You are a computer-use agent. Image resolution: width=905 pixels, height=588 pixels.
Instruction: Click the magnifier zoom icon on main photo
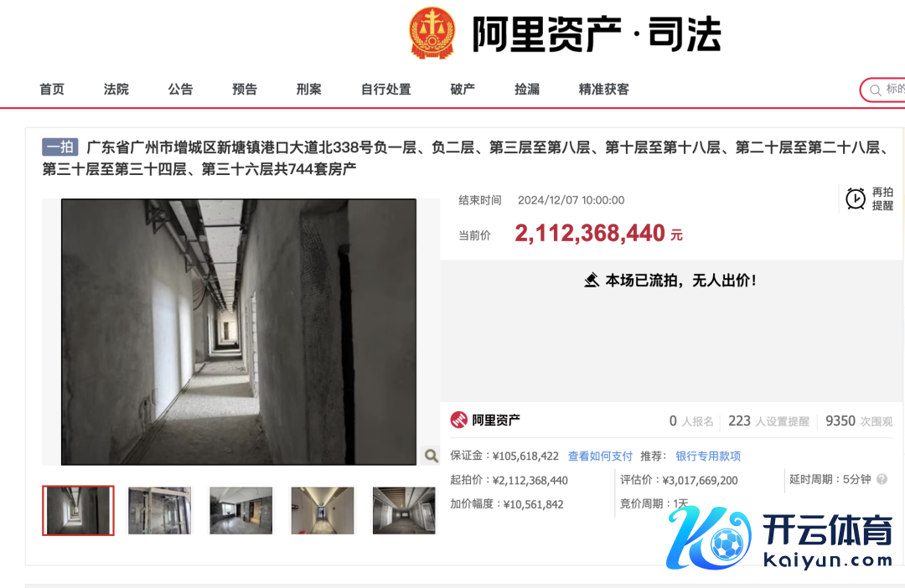point(432,456)
